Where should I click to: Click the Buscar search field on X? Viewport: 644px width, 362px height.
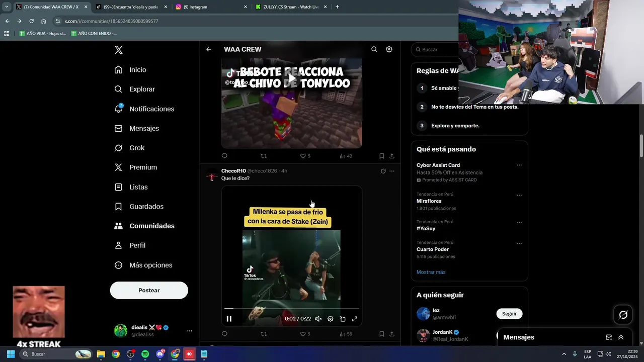pos(436,50)
